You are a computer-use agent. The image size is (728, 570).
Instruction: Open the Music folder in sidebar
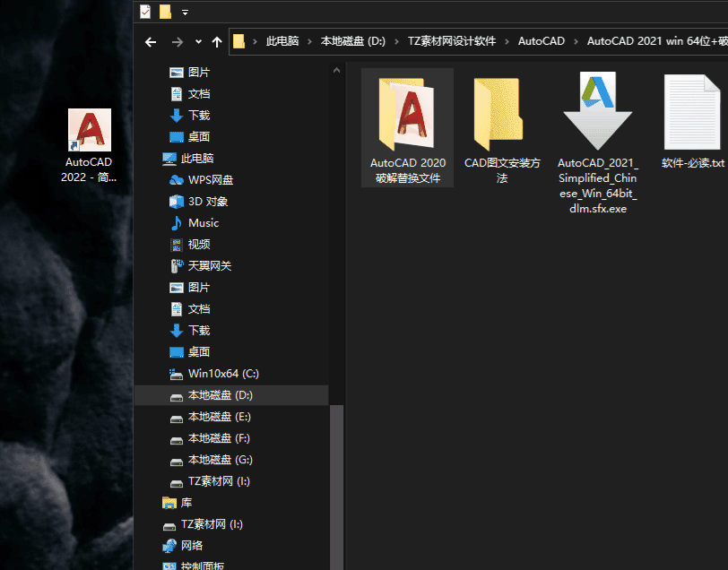(x=204, y=223)
